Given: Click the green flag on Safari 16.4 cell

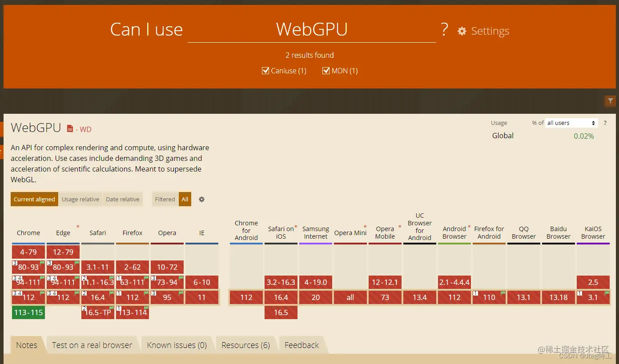Looking at the screenshot, I should (112, 293).
